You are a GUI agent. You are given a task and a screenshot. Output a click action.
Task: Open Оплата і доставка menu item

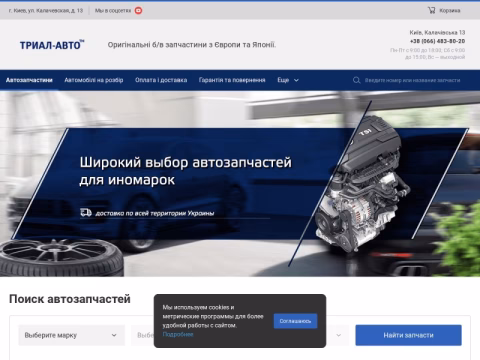click(x=161, y=80)
